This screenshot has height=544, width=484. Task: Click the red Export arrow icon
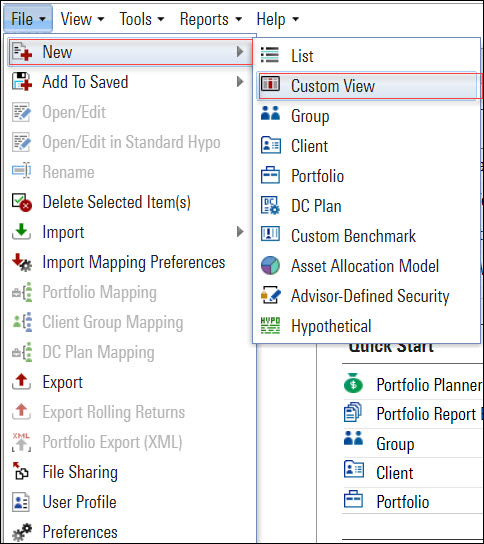(x=22, y=382)
